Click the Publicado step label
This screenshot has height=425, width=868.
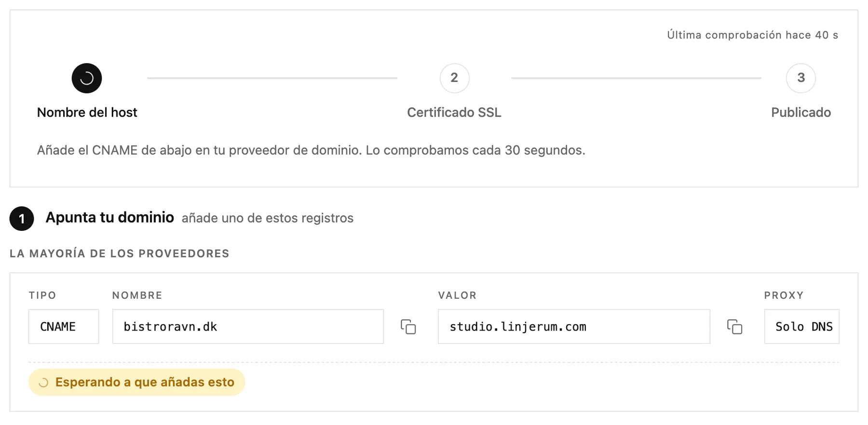click(801, 112)
